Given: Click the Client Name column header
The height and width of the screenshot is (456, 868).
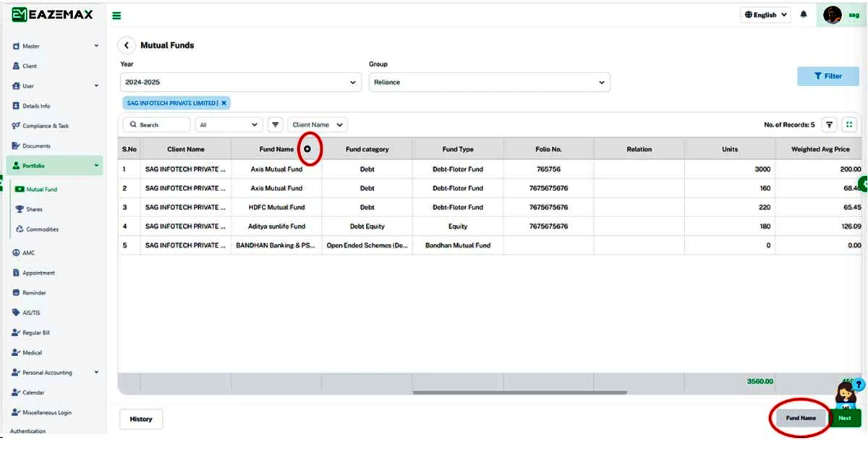Looking at the screenshot, I should pyautogui.click(x=186, y=149).
